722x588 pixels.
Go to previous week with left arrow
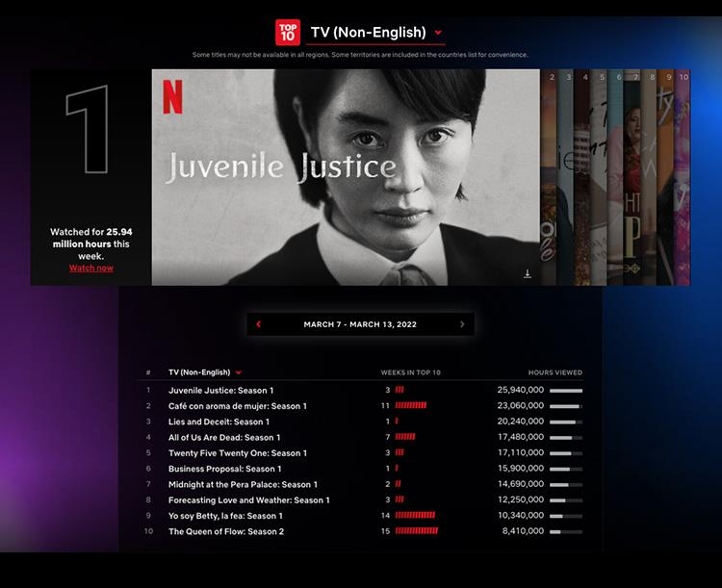tap(258, 324)
